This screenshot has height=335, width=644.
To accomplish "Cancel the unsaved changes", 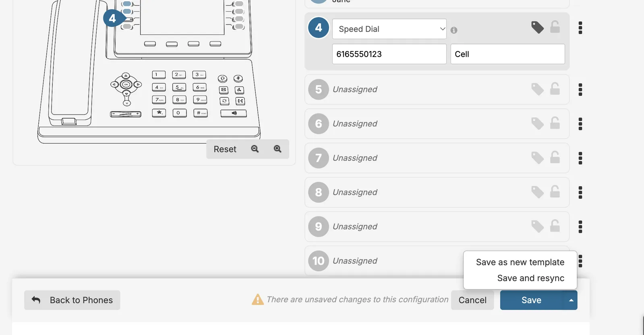I will 472,300.
